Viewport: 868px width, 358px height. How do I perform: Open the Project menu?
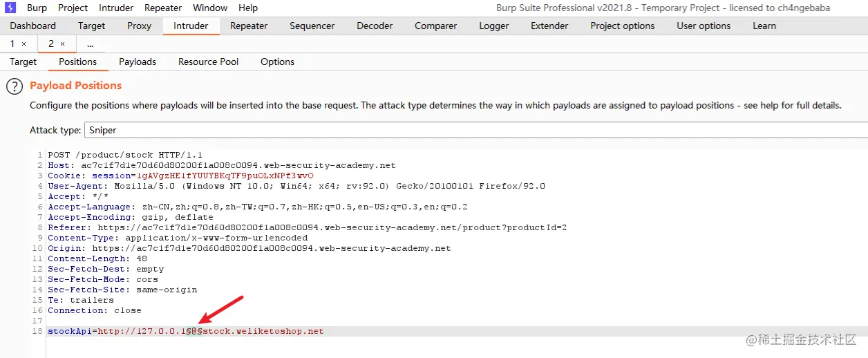point(73,8)
